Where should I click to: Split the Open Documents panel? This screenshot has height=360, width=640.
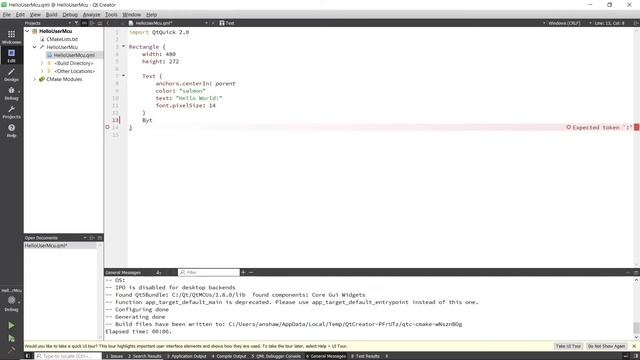coord(92,238)
